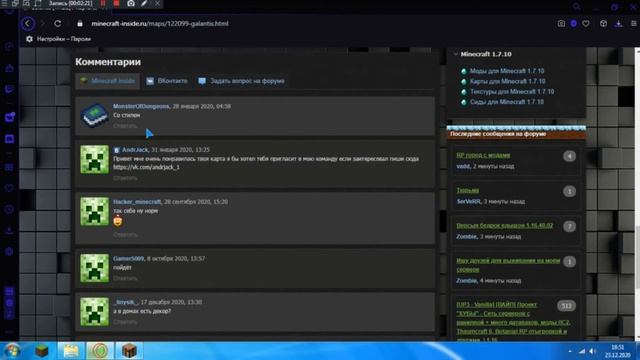Open the File Explorer folder taskbar icon
This screenshot has height=360, width=640.
71,351
